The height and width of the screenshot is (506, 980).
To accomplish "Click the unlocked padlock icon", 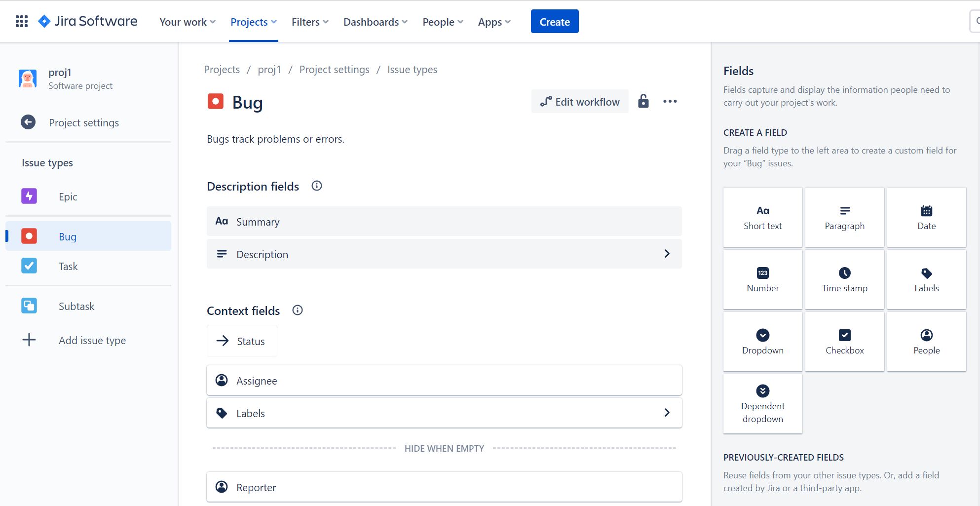I will [x=643, y=101].
